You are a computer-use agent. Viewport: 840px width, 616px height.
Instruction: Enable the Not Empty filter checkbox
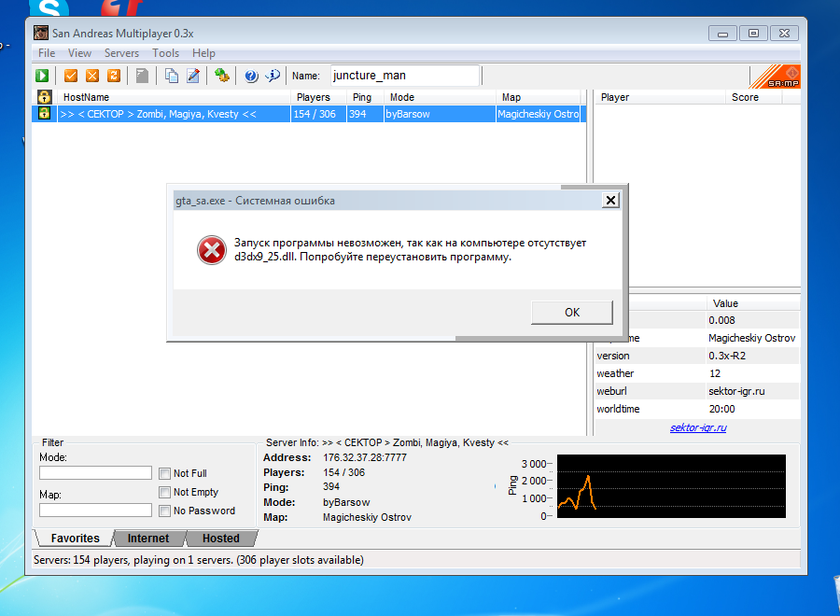164,492
